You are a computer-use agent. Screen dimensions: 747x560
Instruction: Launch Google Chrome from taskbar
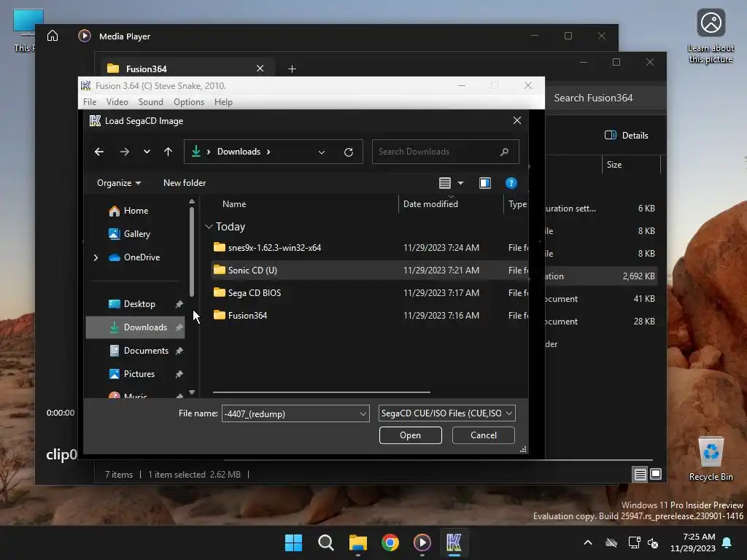point(390,542)
